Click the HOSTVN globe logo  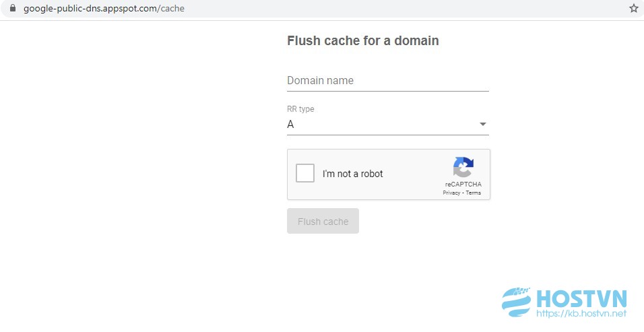(517, 302)
